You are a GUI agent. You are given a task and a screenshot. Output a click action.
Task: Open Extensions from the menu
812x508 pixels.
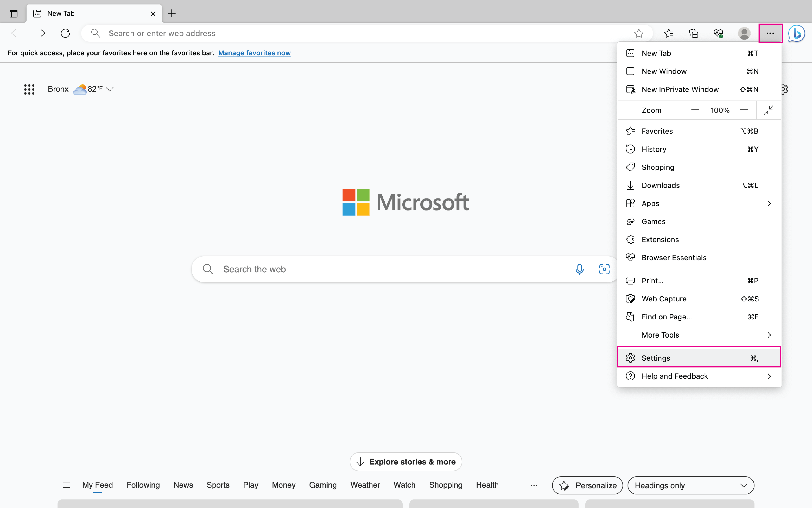(x=699, y=240)
